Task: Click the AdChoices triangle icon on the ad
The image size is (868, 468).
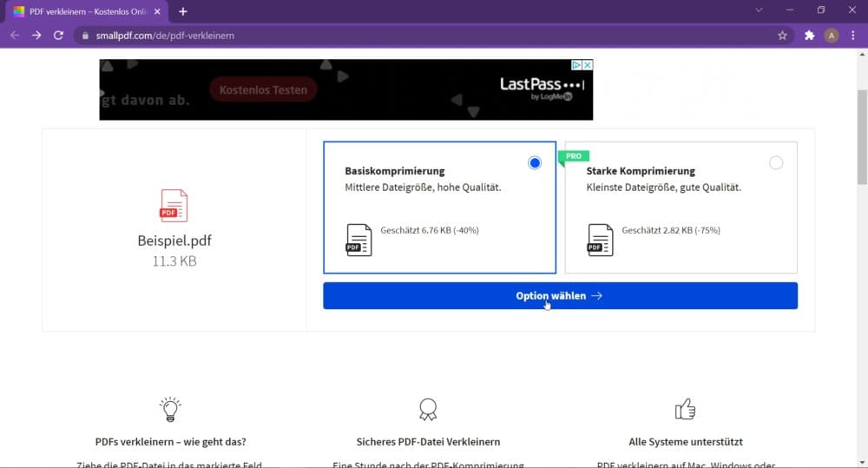Action: tap(576, 65)
